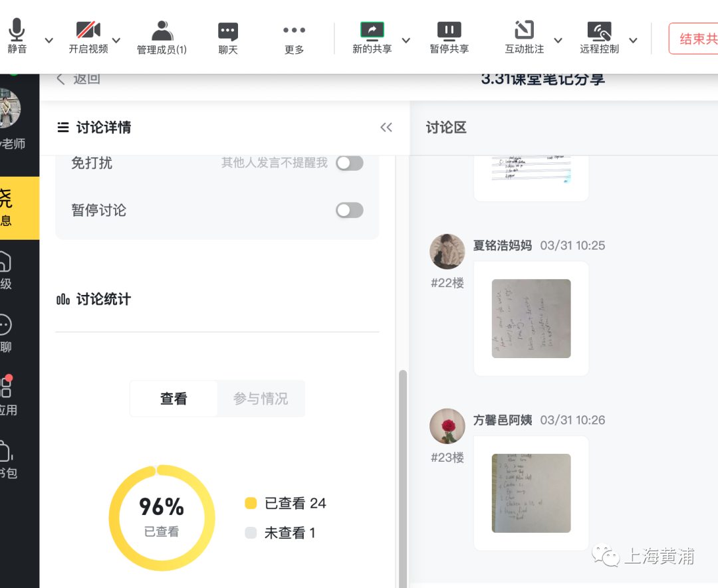
Task: Click the remote control icon
Action: pos(599,31)
